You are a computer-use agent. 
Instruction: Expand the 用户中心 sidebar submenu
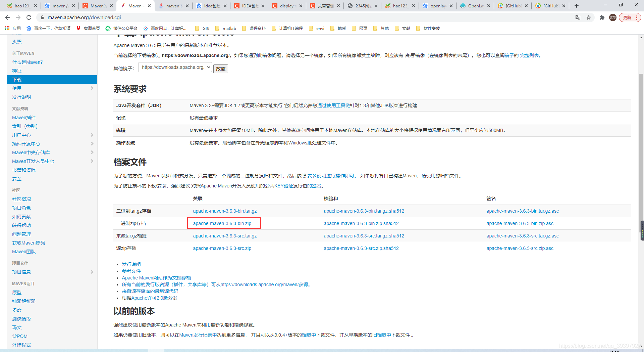(92, 135)
